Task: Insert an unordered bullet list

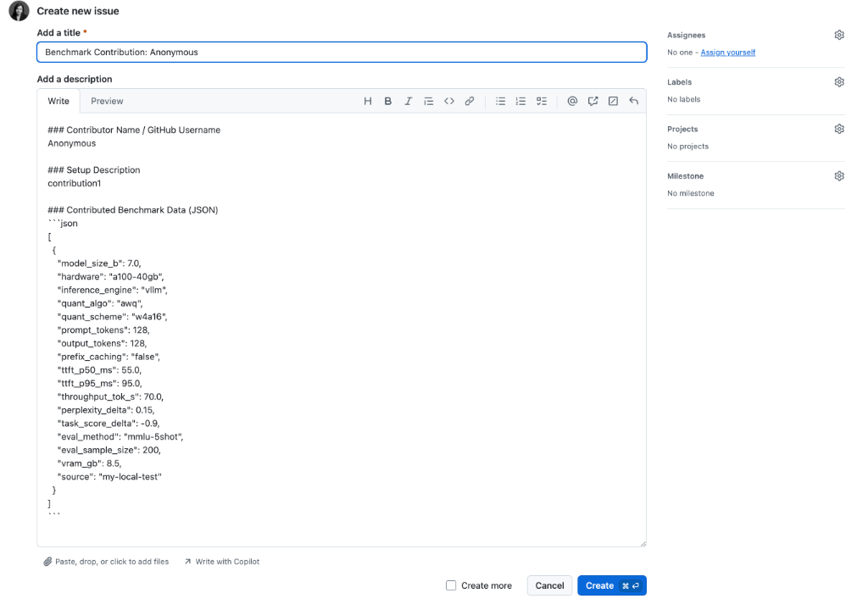Action: coord(500,101)
